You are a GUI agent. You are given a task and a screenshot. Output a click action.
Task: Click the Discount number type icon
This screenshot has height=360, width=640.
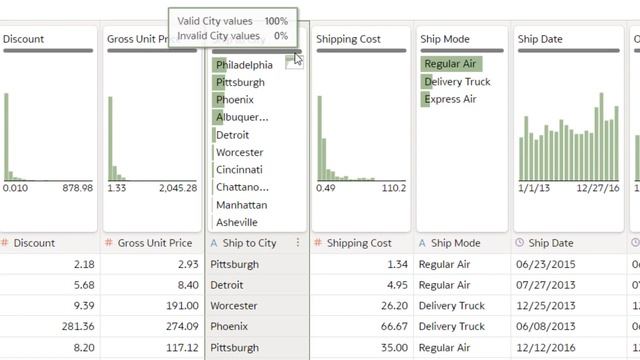tap(5, 243)
